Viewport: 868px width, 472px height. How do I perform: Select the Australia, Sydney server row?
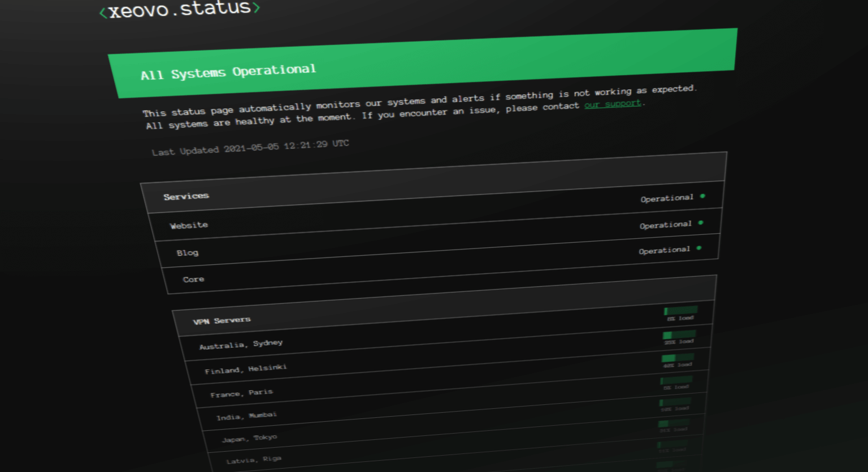446,331
